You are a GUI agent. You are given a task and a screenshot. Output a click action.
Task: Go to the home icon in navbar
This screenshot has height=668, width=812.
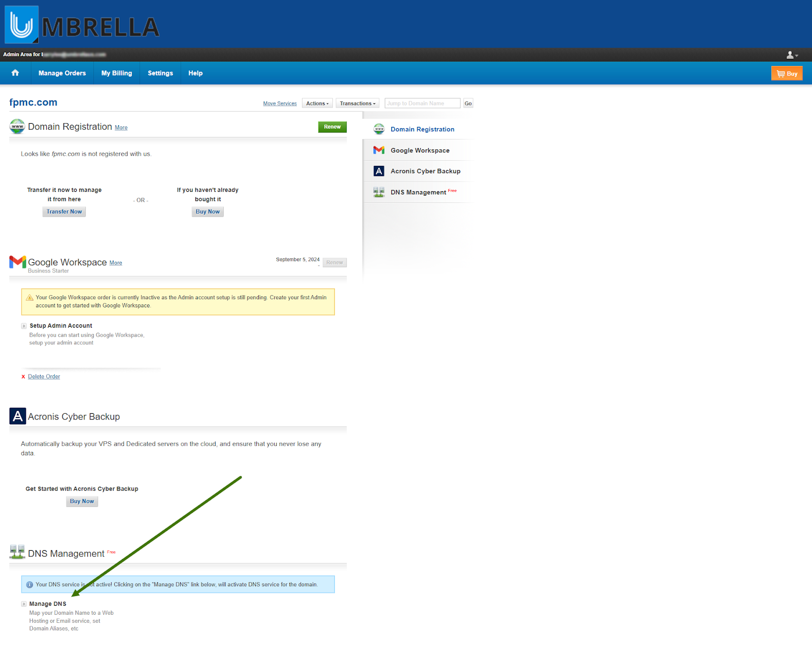tap(15, 73)
